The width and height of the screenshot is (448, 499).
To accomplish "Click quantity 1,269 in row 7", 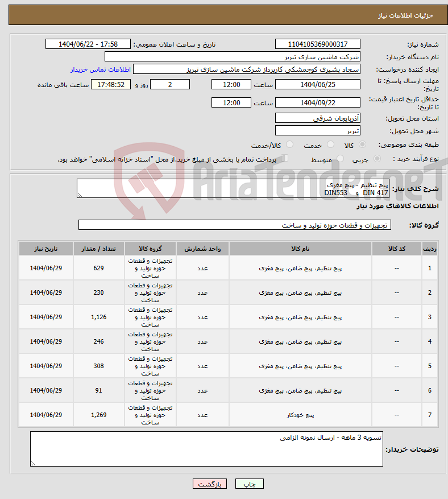I will tap(98, 415).
